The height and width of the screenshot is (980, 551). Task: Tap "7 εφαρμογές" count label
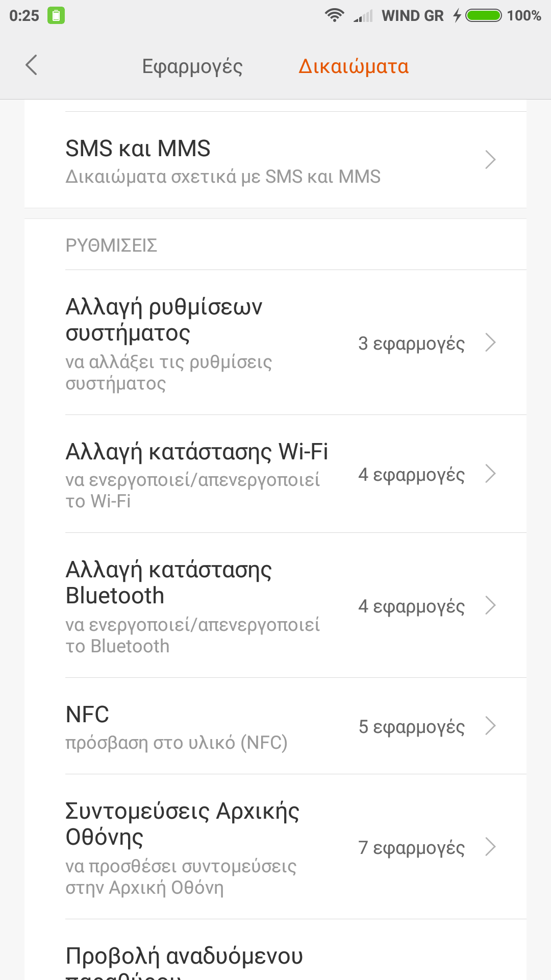click(x=411, y=847)
